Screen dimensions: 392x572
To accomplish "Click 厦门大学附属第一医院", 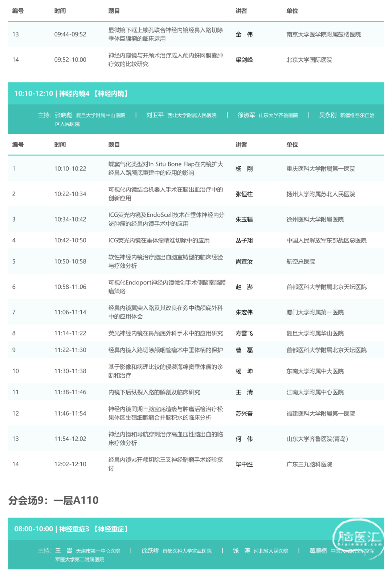I will pyautogui.click(x=315, y=313).
